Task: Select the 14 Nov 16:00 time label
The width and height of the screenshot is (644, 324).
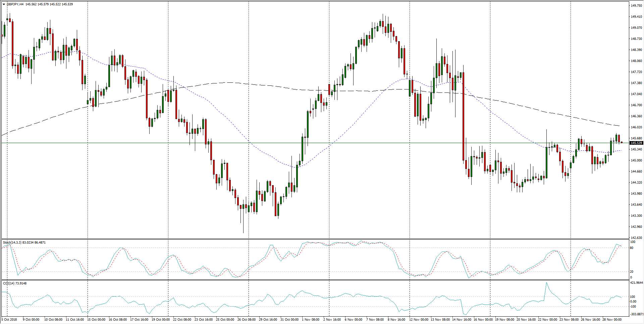Action: click(462, 319)
